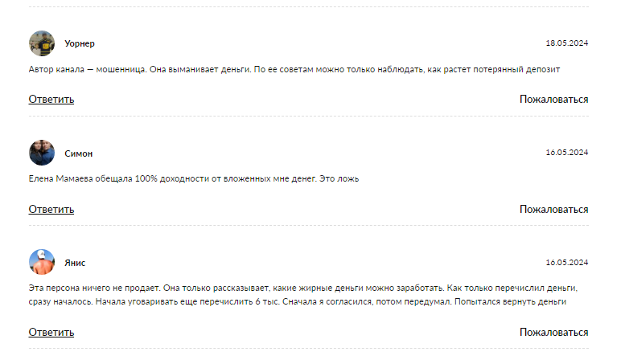
Task: Open Янис's profile avatar
Action: click(x=42, y=262)
